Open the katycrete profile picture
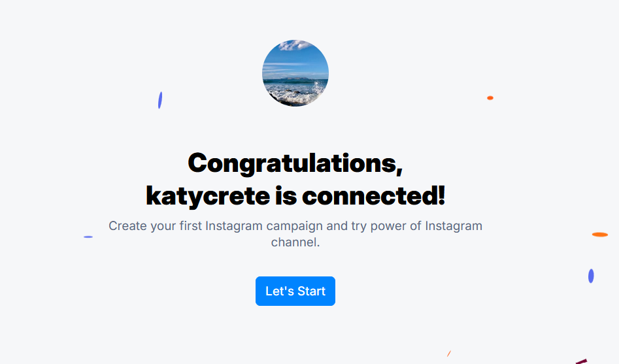The height and width of the screenshot is (364, 619). (x=295, y=73)
